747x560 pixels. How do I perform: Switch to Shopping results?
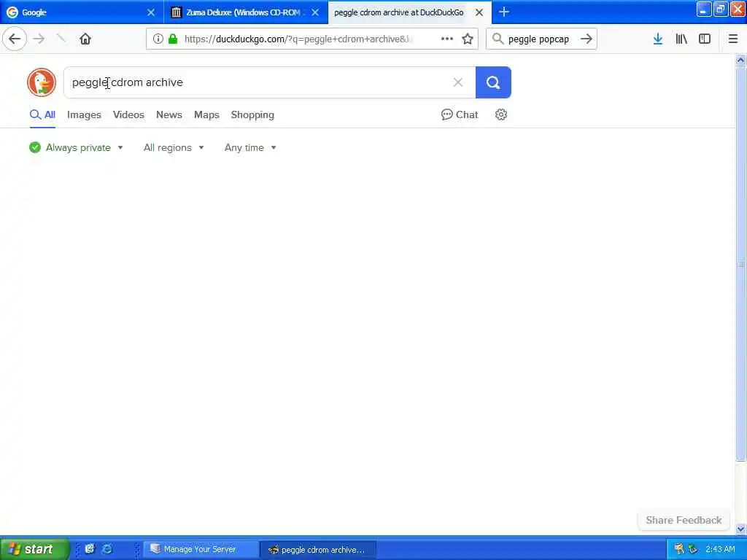point(252,114)
